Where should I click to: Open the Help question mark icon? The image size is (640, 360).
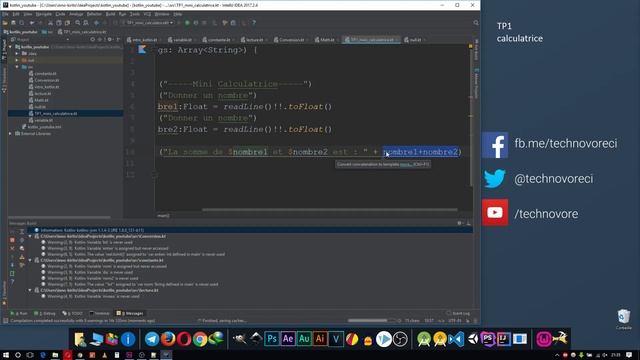click(x=254, y=23)
